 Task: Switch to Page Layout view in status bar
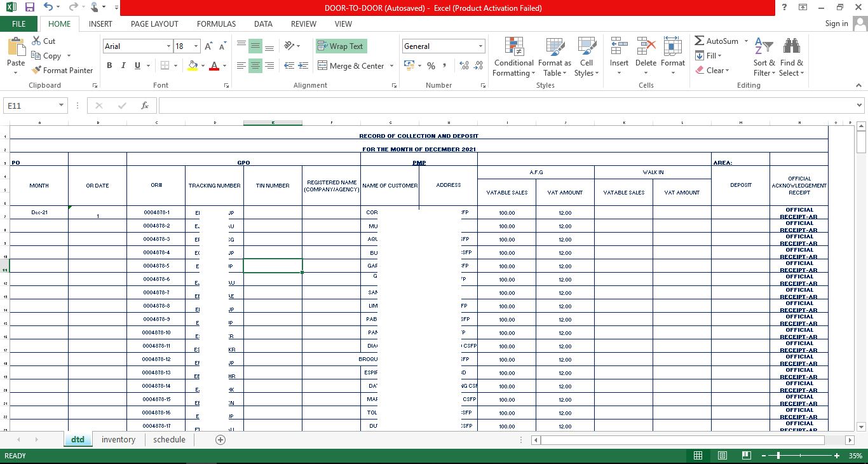coord(722,456)
